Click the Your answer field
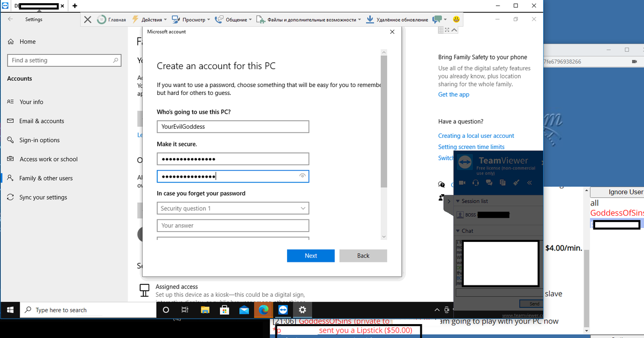The image size is (644, 338). pyautogui.click(x=233, y=225)
